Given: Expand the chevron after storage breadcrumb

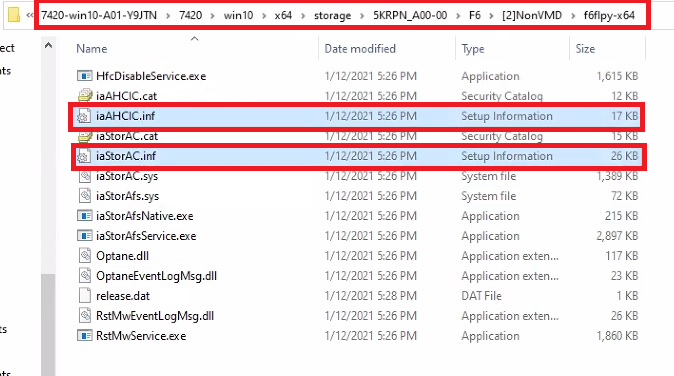Looking at the screenshot, I should pos(362,16).
